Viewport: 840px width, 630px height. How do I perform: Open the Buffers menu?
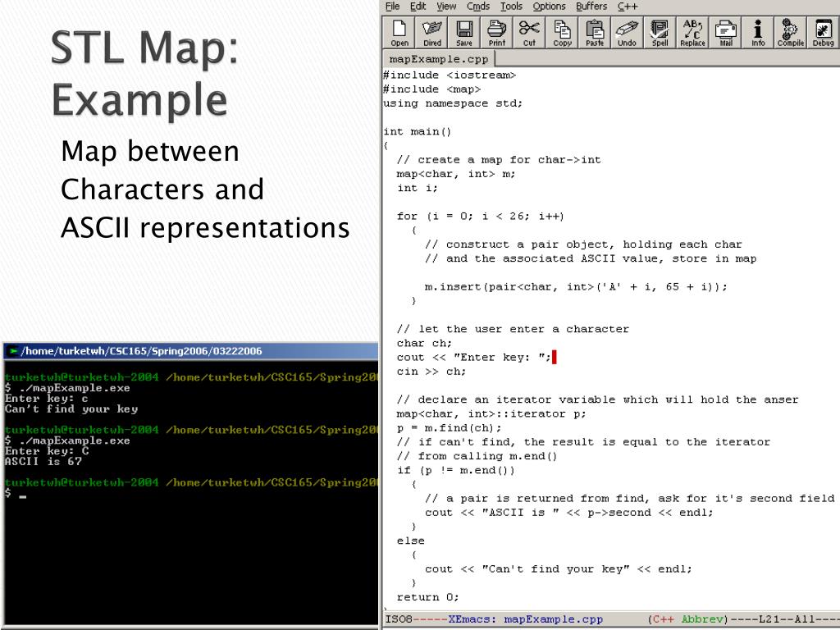591,7
